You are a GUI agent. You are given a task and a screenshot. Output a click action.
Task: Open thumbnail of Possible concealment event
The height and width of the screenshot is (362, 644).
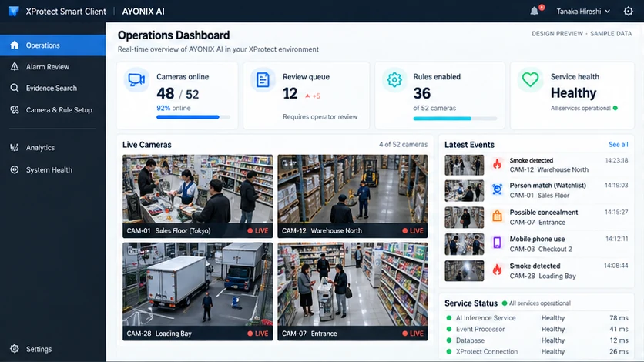[464, 217]
